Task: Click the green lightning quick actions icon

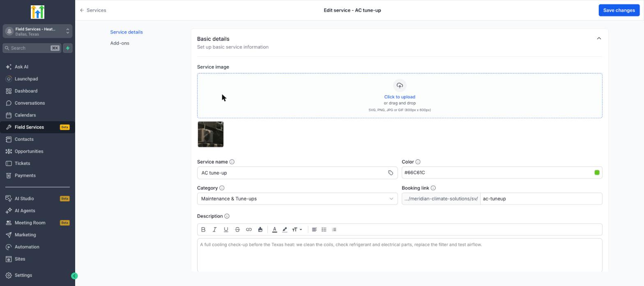Action: click(x=68, y=48)
